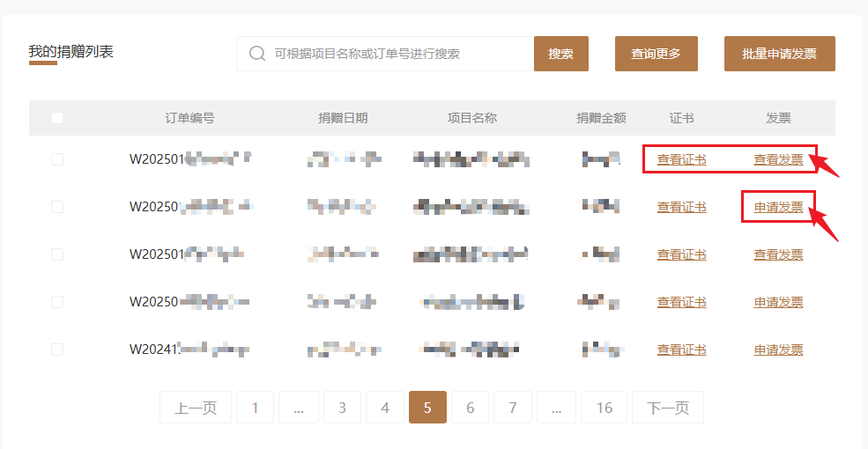Go to previous page with 上一页
868x449 pixels.
pyautogui.click(x=196, y=408)
